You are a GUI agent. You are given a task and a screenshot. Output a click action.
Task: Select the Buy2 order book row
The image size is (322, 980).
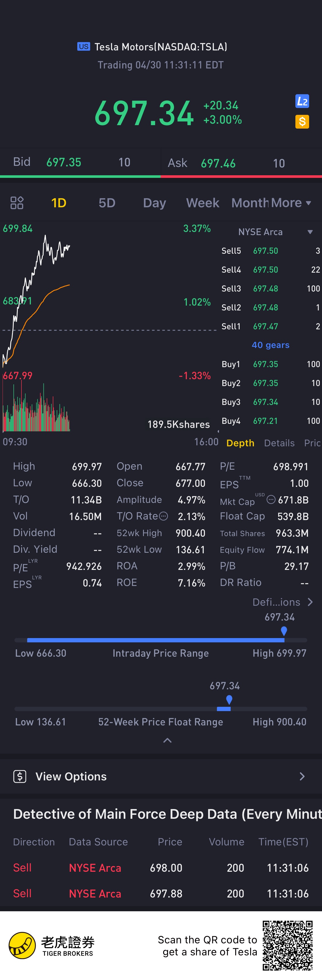(x=271, y=383)
